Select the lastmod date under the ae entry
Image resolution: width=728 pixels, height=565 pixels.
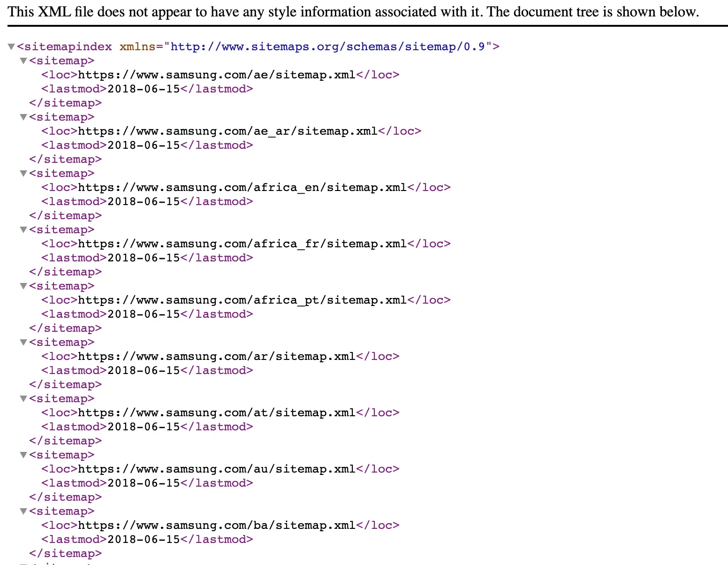click(x=143, y=89)
